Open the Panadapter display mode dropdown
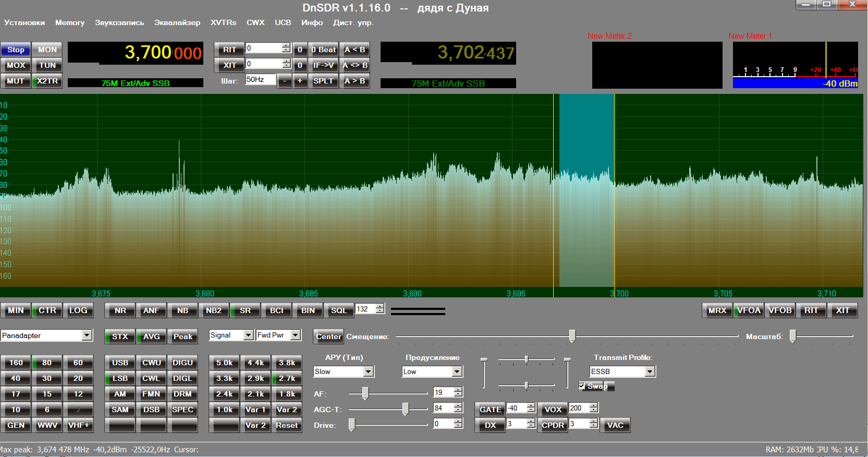The width and height of the screenshot is (868, 457). click(87, 335)
